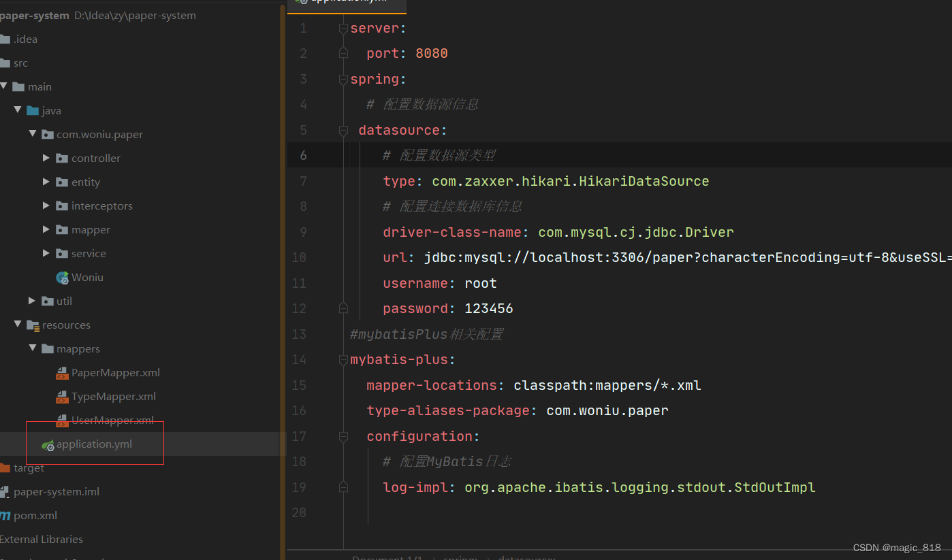The height and width of the screenshot is (560, 952).
Task: Click the com.mysql.cj.jdbc.Driver value
Action: pyautogui.click(x=636, y=232)
